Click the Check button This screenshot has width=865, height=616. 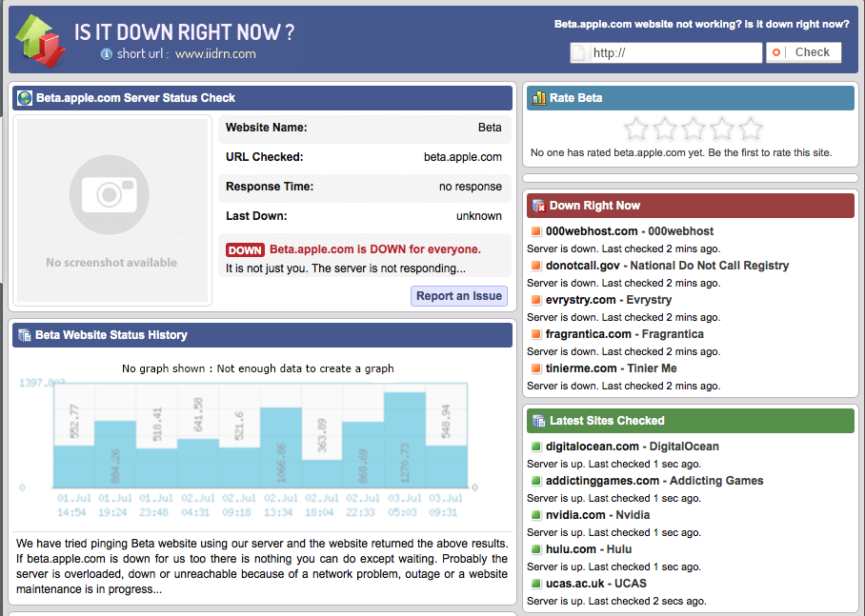coord(804,52)
